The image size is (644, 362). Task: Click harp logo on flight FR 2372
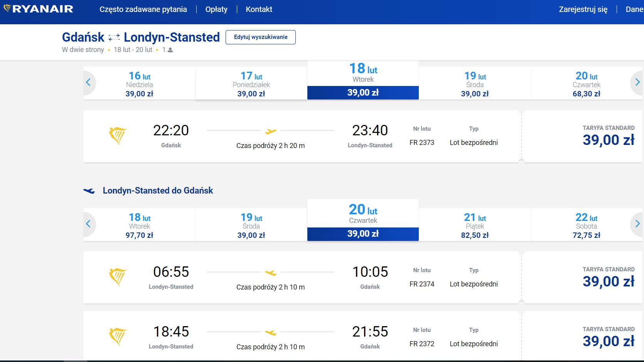[118, 337]
